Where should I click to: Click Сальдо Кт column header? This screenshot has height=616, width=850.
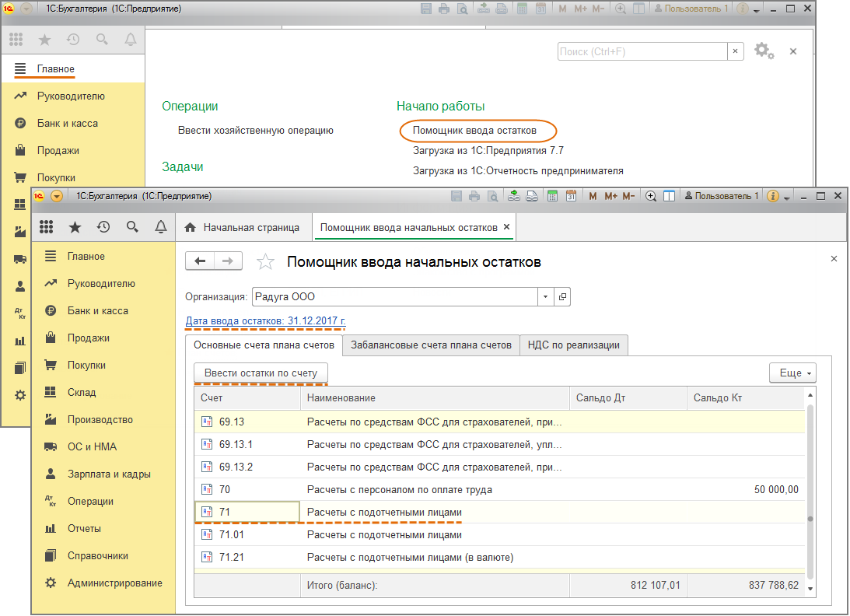(x=746, y=398)
